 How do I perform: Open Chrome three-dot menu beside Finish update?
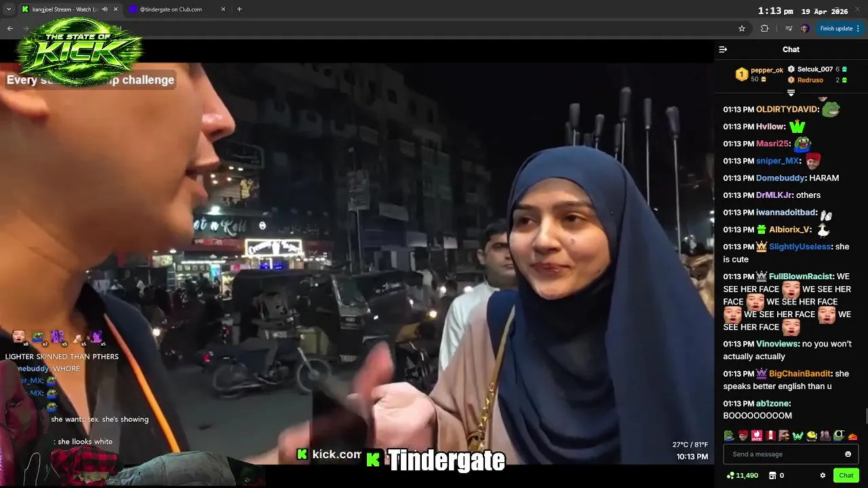click(x=859, y=28)
